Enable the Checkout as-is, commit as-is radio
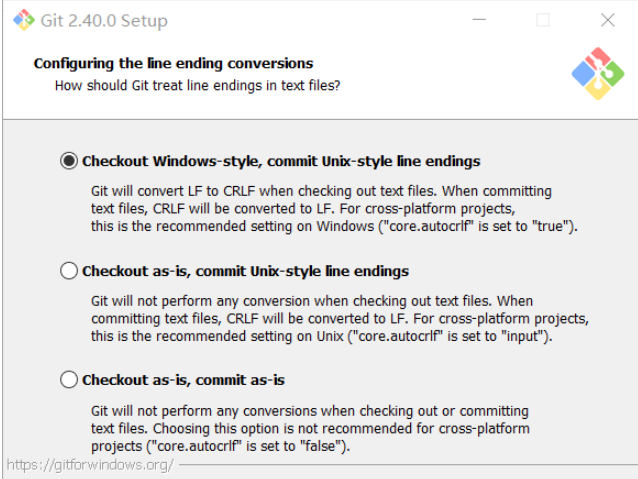 [69, 379]
